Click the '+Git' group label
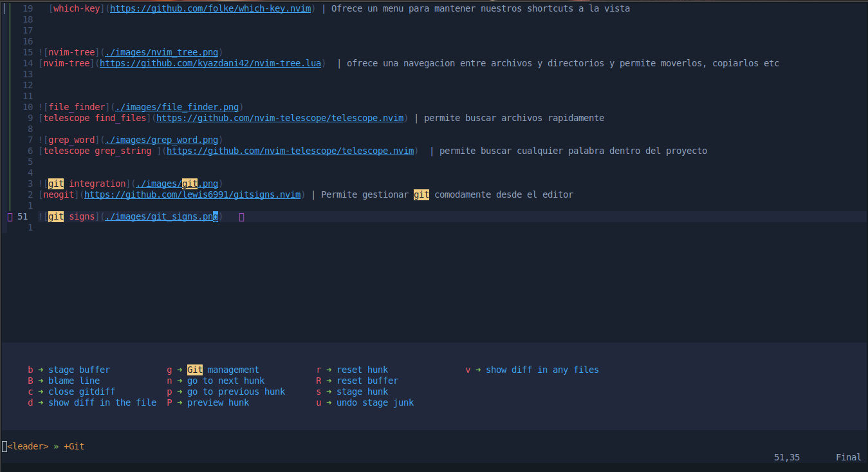 click(74, 446)
